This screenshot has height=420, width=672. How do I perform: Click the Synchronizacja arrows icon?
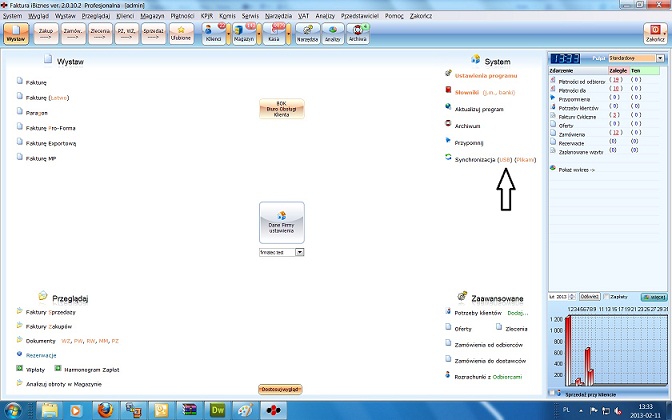point(448,157)
